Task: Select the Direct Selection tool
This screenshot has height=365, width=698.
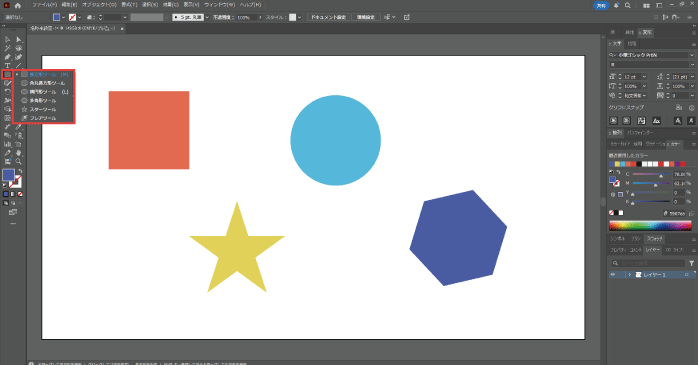Action: pos(19,40)
